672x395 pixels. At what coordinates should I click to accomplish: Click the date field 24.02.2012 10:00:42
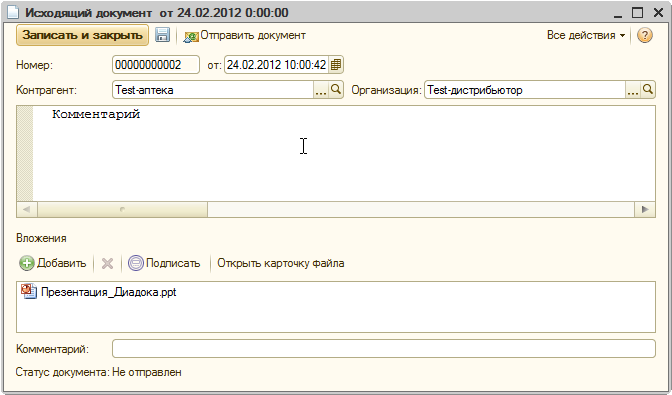click(x=276, y=65)
